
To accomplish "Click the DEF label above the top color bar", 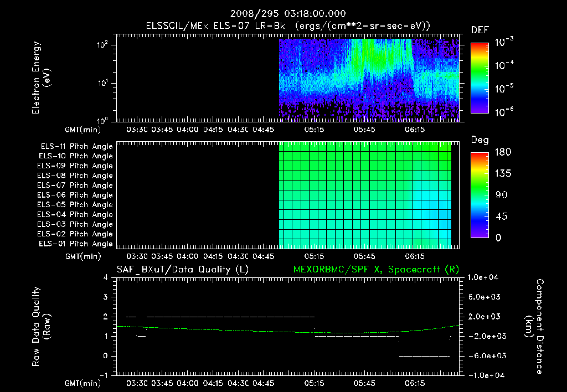I will [480, 30].
